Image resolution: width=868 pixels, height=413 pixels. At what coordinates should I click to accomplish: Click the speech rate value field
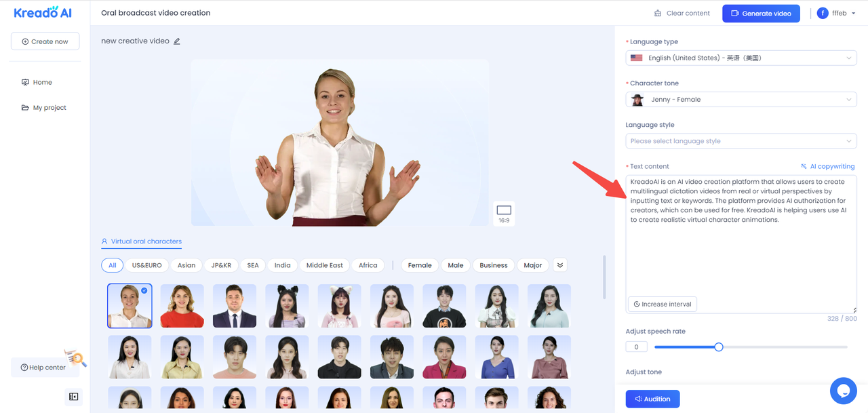636,347
